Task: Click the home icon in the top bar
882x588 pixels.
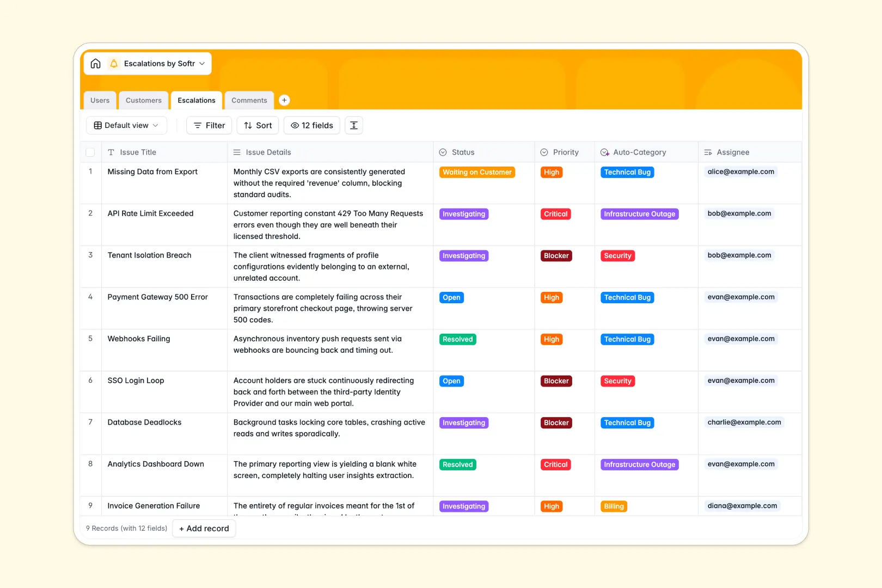Action: click(x=95, y=63)
